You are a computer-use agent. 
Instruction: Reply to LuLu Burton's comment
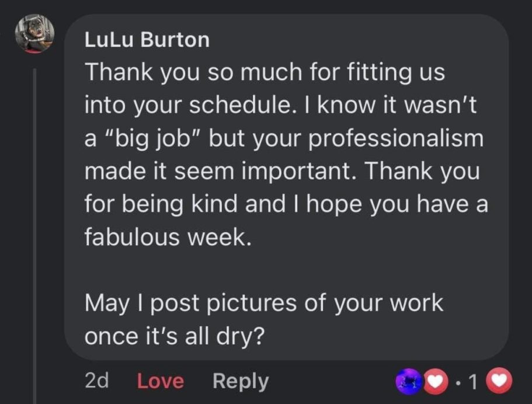pyautogui.click(x=241, y=381)
